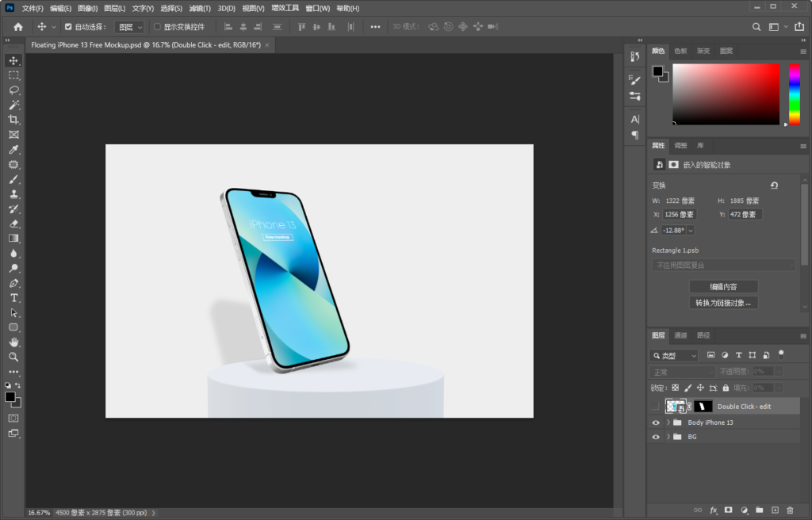Viewport: 812px width, 520px height.
Task: Open status bar info arrow
Action: point(153,514)
